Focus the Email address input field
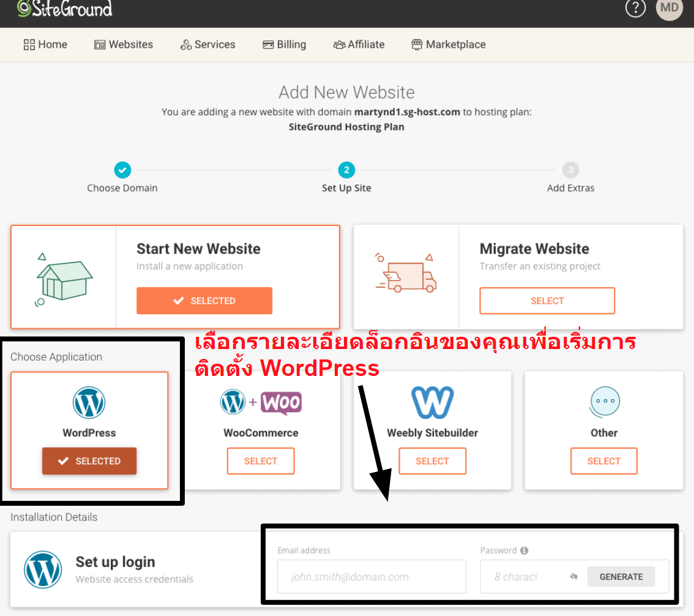The height and width of the screenshot is (616, 694). 372,577
